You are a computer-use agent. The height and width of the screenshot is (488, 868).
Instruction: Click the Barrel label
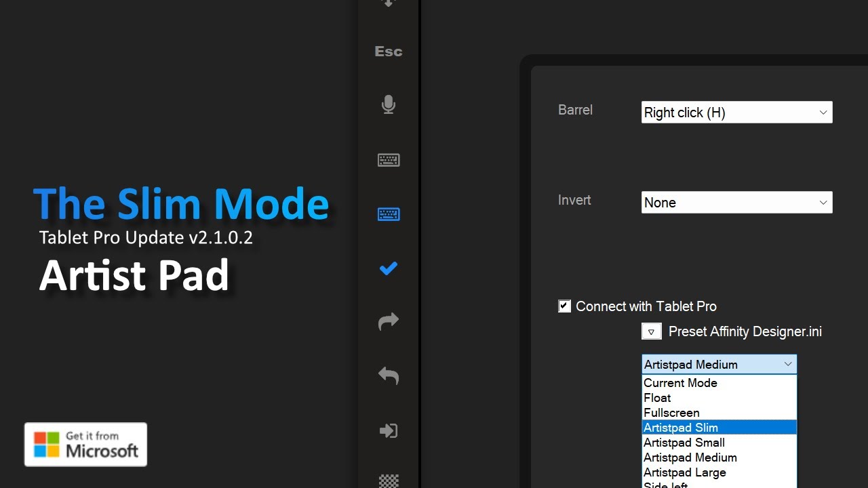[x=575, y=110]
